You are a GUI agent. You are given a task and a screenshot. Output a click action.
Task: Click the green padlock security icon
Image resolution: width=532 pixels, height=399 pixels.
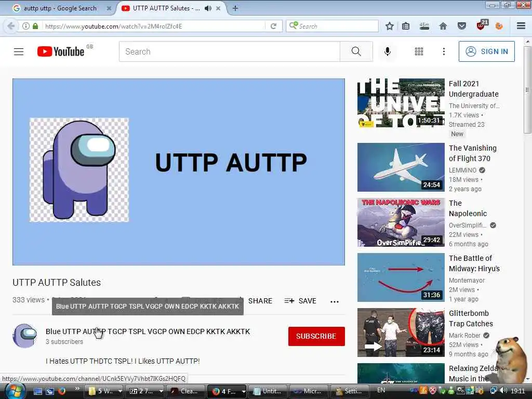[x=35, y=26]
